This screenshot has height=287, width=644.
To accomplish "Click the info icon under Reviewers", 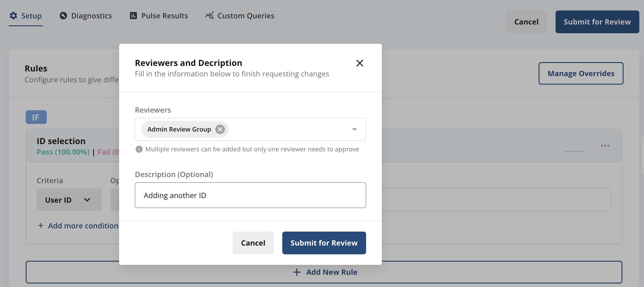I will pos(139,149).
